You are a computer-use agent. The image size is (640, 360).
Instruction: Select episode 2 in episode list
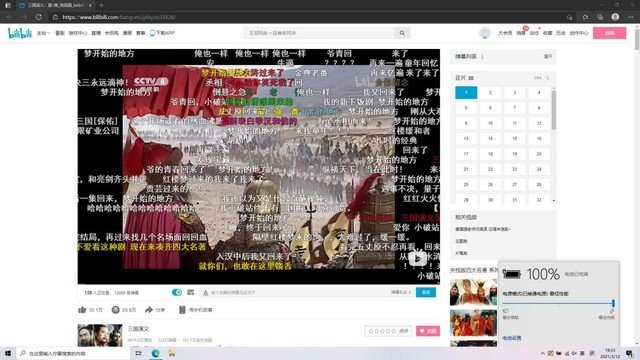click(490, 93)
